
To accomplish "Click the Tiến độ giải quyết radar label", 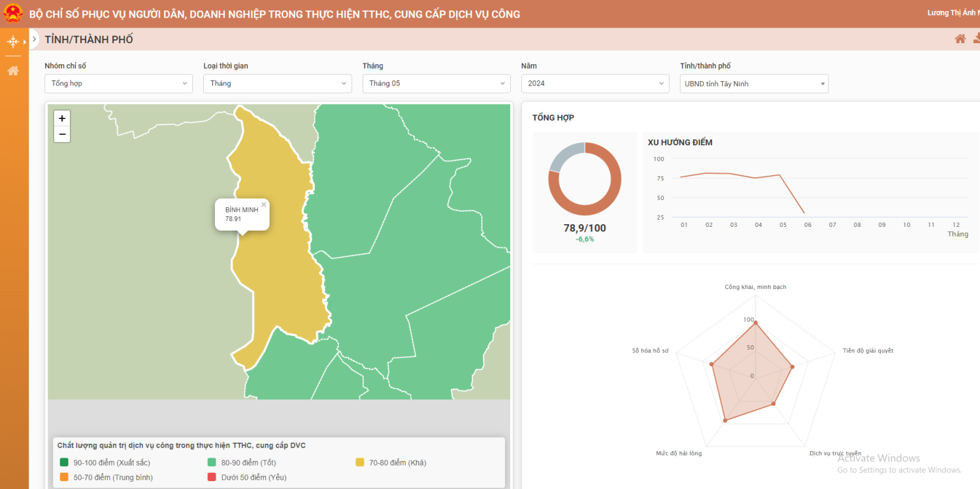I will point(868,351).
